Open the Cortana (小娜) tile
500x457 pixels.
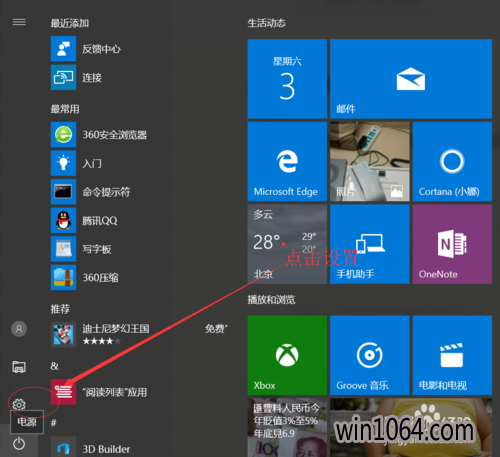(452, 161)
